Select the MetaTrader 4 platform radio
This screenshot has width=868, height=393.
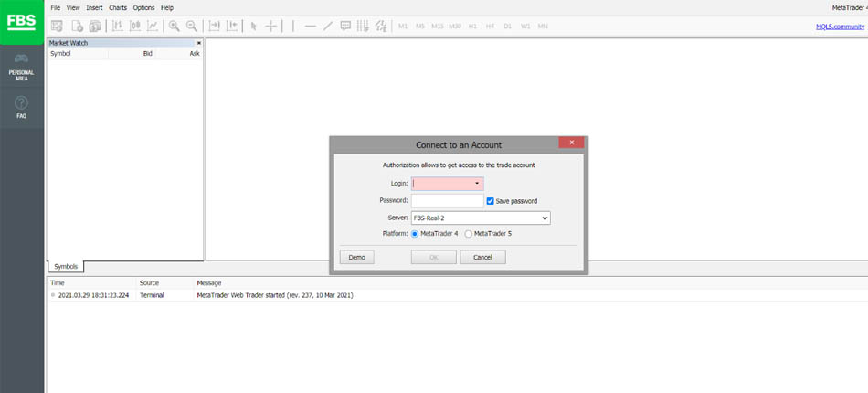[x=415, y=234]
